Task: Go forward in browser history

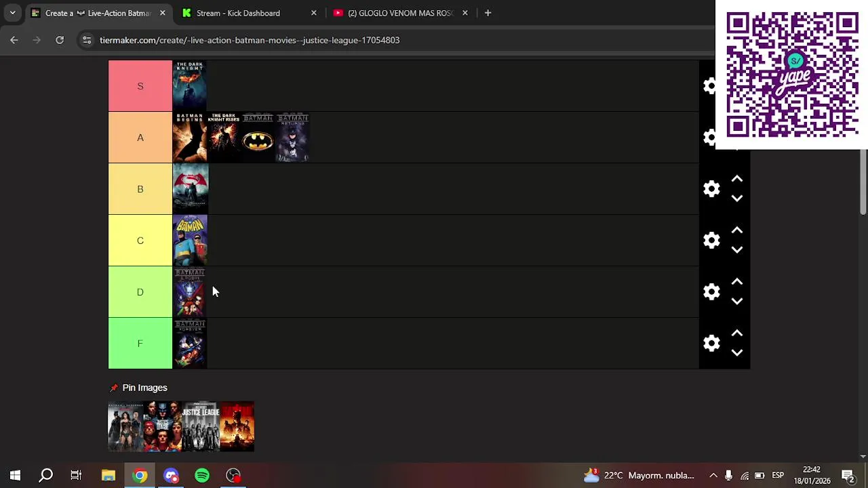Action: (37, 40)
